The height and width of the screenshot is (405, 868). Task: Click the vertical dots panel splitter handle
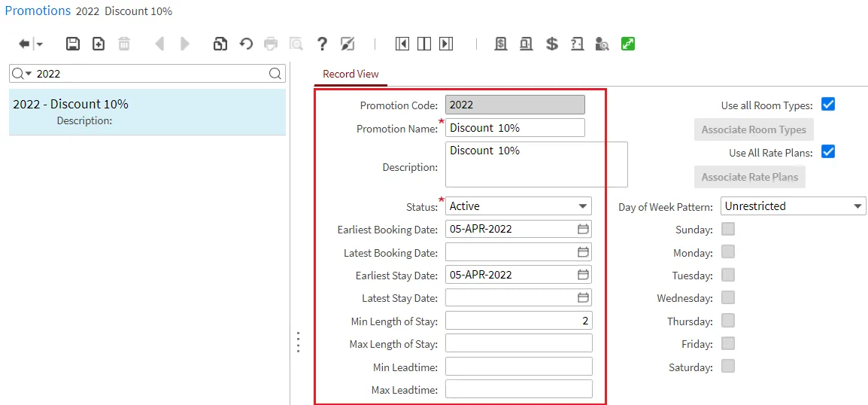pyautogui.click(x=298, y=342)
